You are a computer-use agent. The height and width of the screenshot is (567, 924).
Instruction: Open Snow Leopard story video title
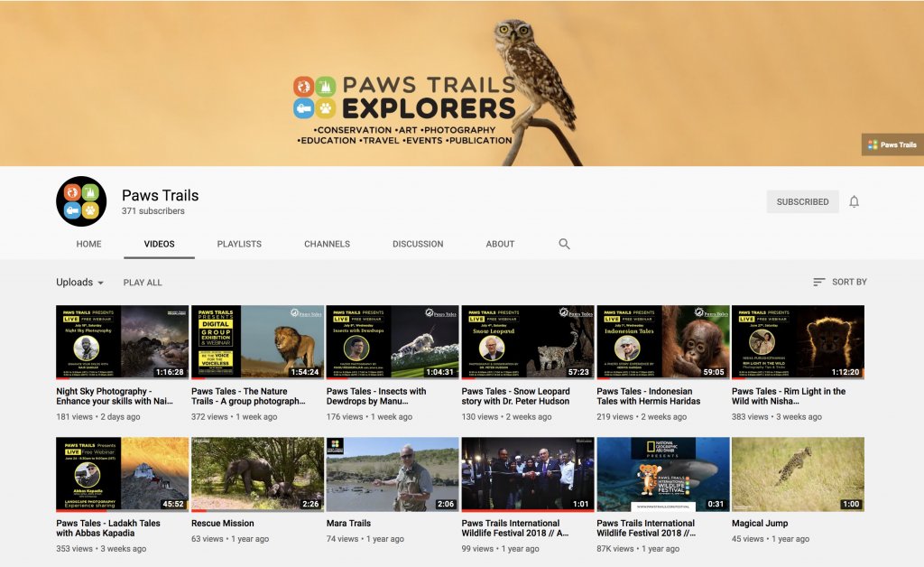click(515, 396)
